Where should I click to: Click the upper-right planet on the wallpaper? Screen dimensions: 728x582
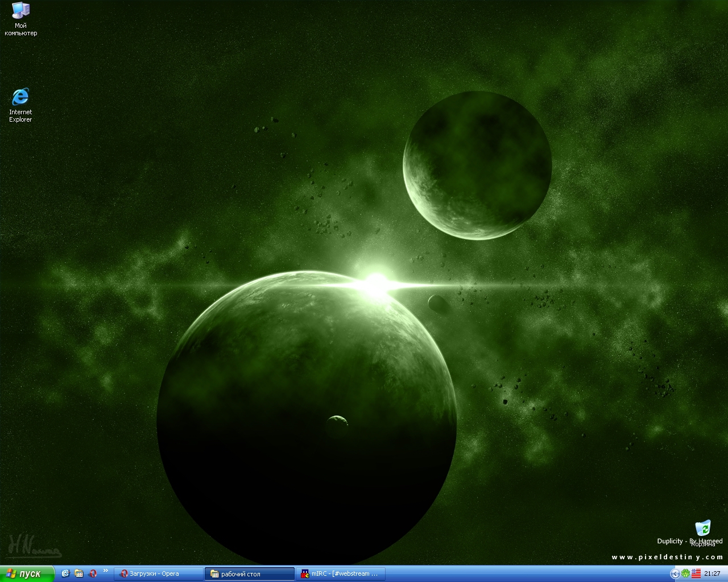477,165
